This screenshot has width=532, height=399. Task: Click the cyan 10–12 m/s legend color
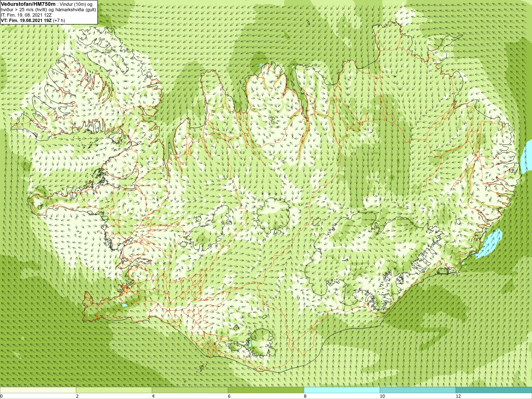click(418, 390)
